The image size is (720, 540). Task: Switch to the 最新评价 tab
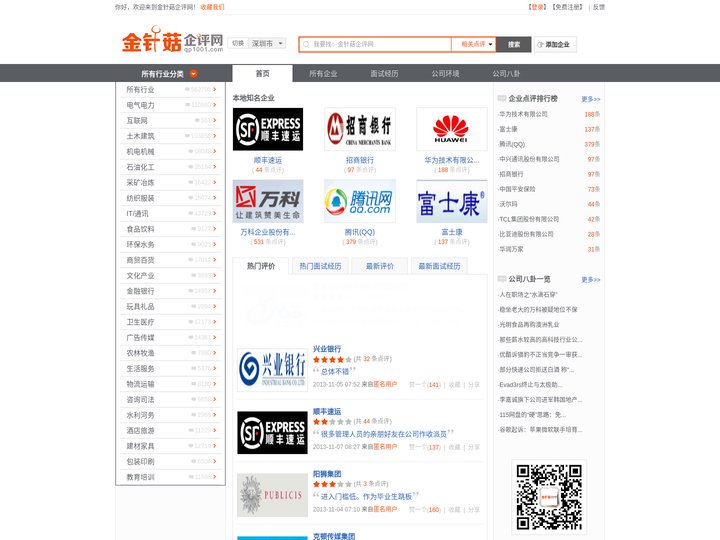380,266
